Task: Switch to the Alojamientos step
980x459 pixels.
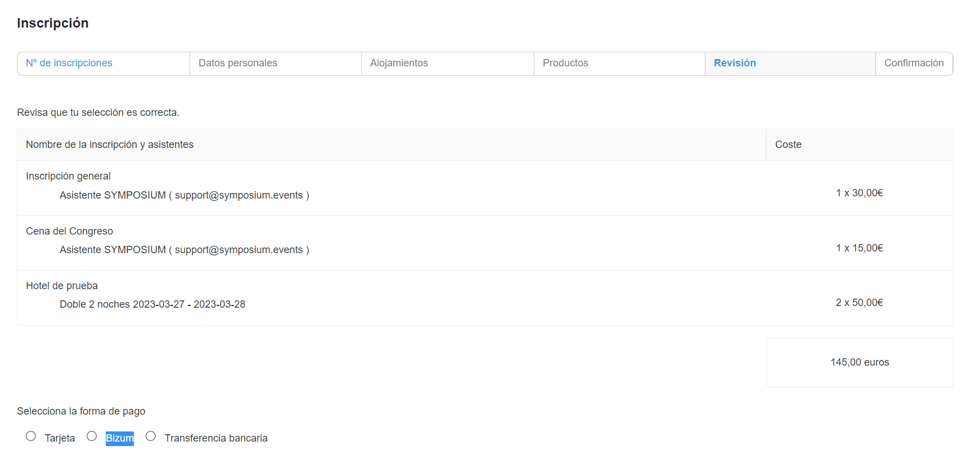Action: 399,63
